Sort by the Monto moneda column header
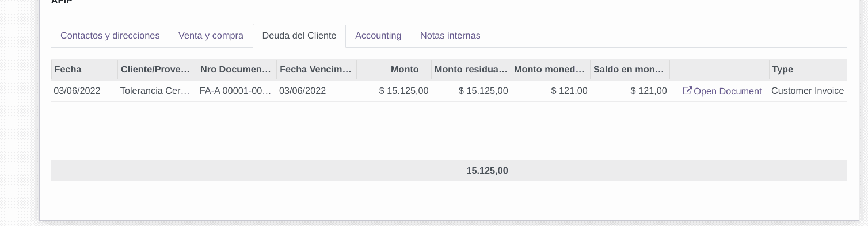This screenshot has width=868, height=226. click(551, 70)
